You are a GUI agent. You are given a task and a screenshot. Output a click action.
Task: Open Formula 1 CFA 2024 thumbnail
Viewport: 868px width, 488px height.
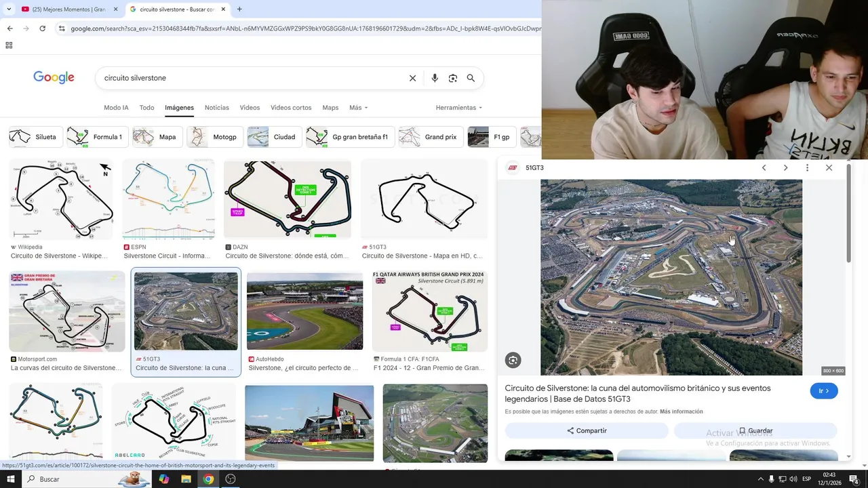click(x=430, y=311)
